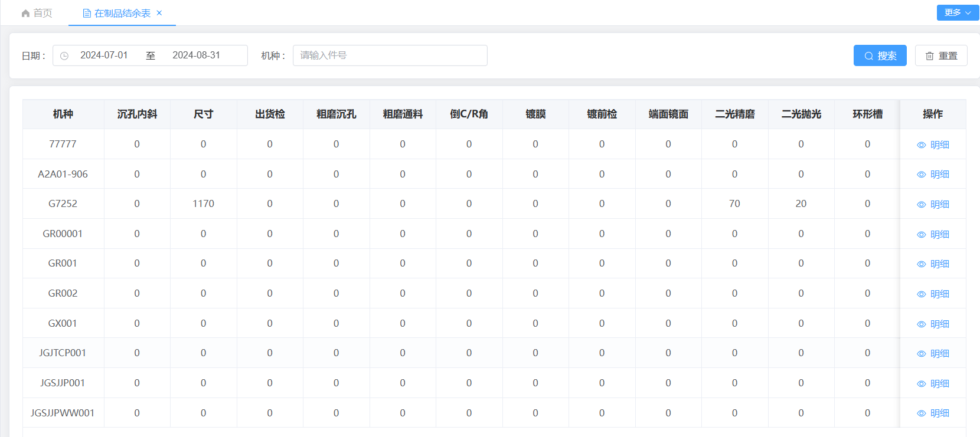
Task: Click the 重置 reset button
Action: pos(941,55)
